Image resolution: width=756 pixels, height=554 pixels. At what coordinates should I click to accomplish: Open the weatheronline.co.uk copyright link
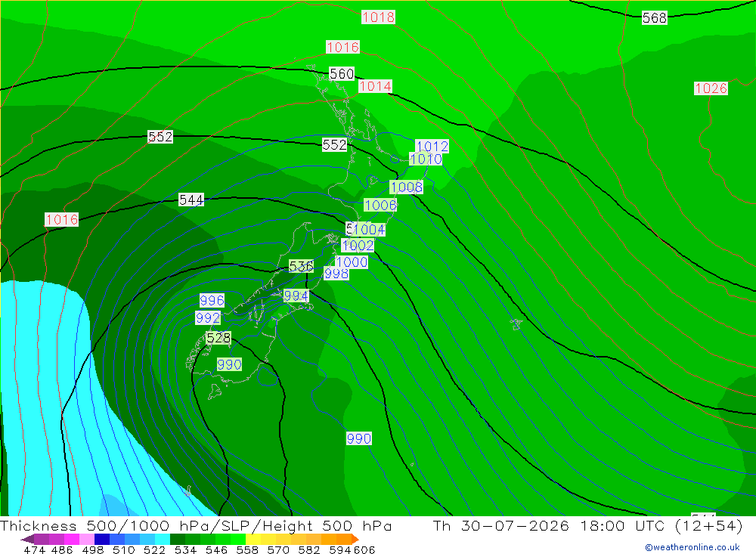click(x=692, y=547)
